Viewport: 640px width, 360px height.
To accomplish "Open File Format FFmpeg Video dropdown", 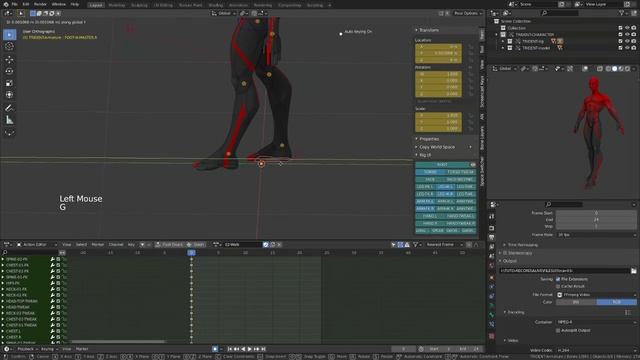I will (x=596, y=295).
